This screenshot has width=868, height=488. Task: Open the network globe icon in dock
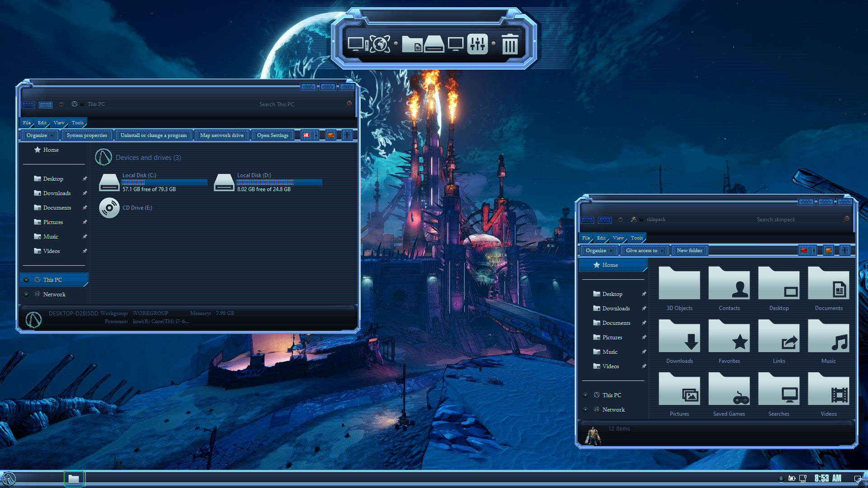click(x=380, y=44)
